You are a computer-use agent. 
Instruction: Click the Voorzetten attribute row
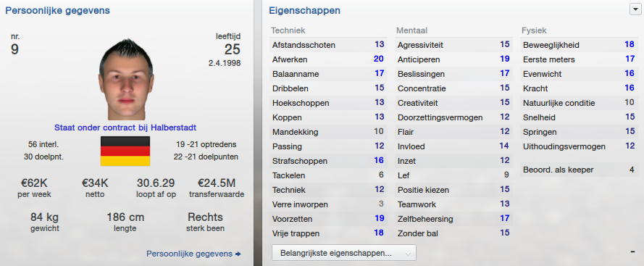tap(328, 219)
